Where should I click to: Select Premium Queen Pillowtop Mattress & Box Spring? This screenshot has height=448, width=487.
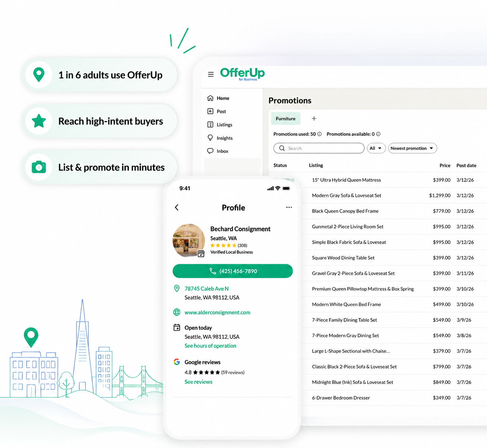click(x=363, y=289)
